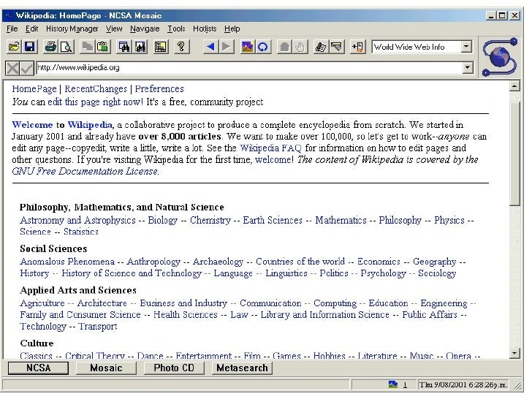The width and height of the screenshot is (532, 399).
Task: Print the page using the printer icon
Action: tap(51, 47)
